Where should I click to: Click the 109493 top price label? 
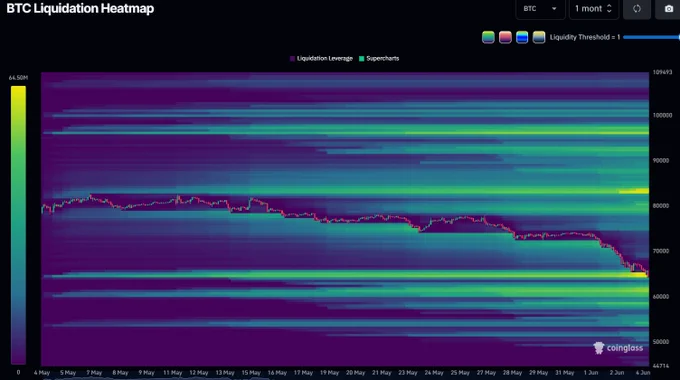tap(662, 72)
